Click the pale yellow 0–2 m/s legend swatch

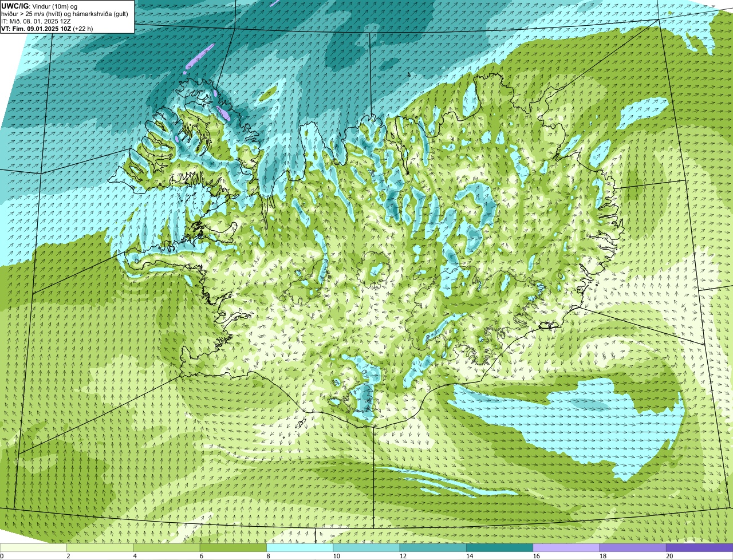pos(33,547)
